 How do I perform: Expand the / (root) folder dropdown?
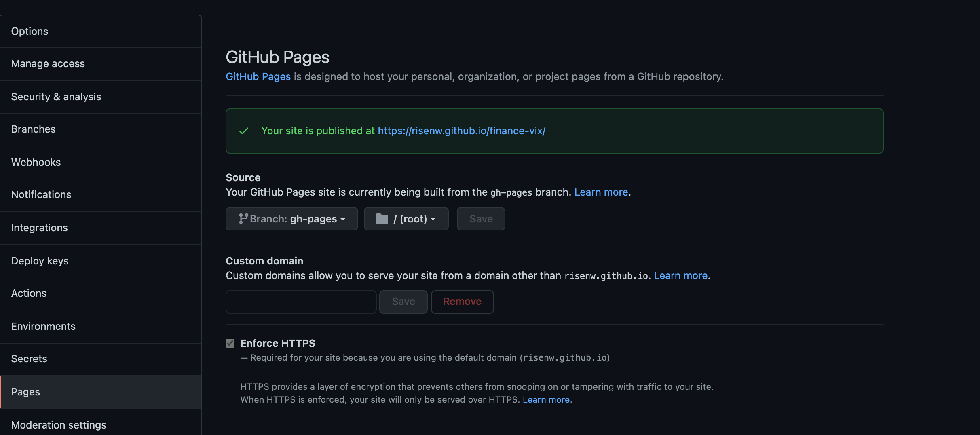click(x=406, y=219)
